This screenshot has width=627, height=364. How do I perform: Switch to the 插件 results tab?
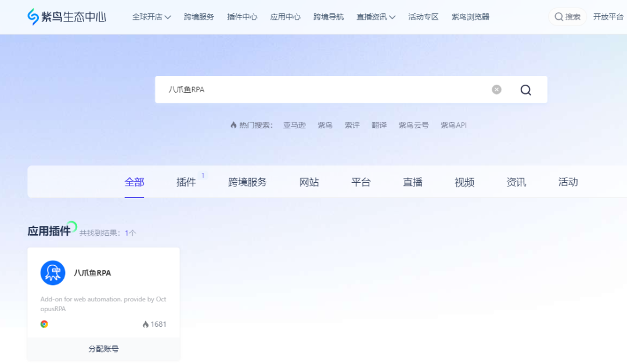186,182
